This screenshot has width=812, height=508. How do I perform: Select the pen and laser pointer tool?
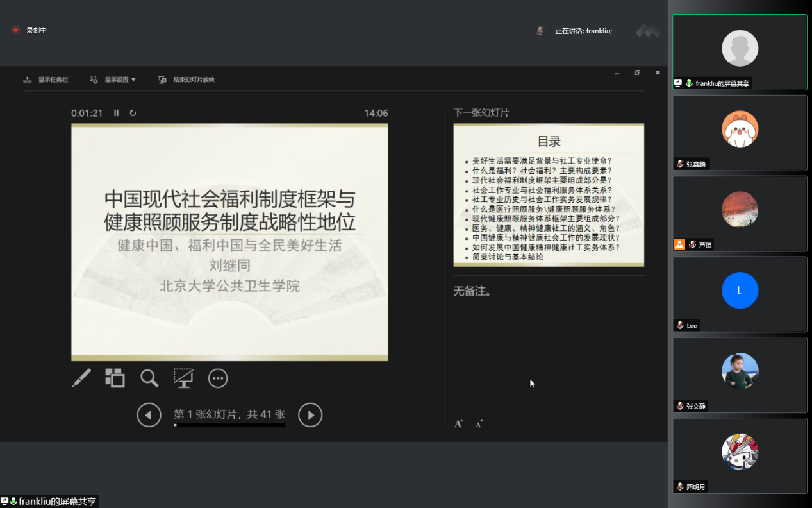81,378
